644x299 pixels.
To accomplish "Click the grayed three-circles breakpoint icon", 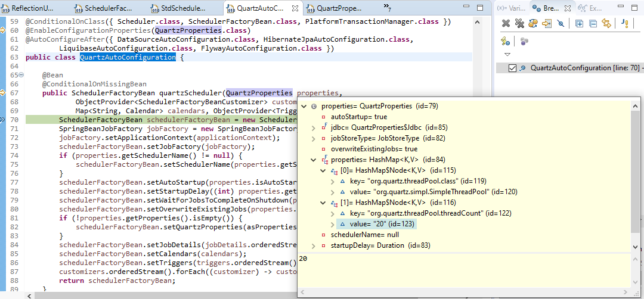I will pos(524,41).
